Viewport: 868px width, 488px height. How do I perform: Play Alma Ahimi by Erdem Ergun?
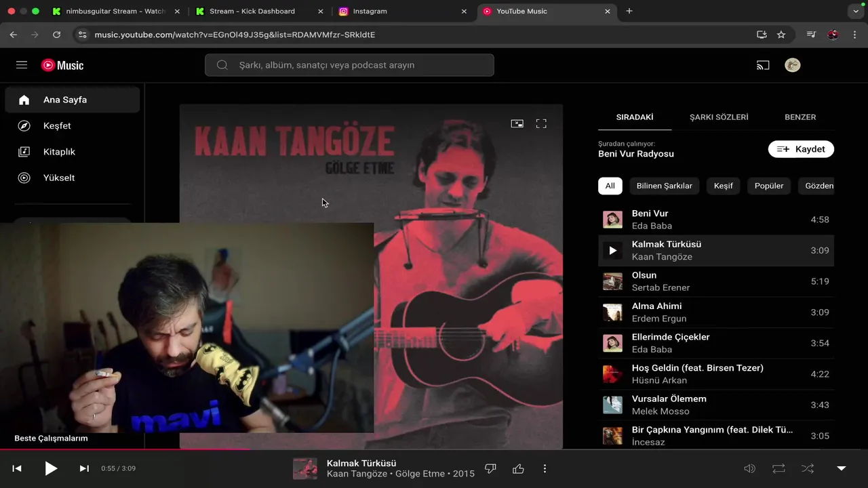coord(716,312)
